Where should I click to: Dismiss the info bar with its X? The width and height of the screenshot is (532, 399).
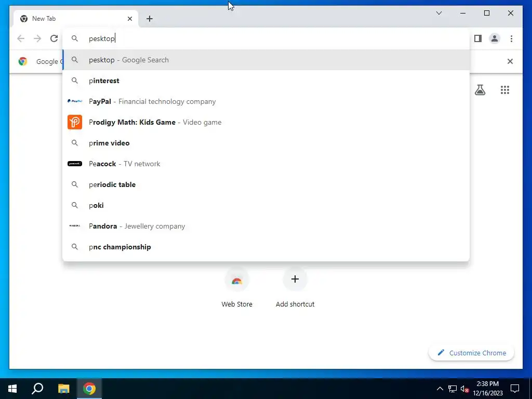[x=510, y=61]
